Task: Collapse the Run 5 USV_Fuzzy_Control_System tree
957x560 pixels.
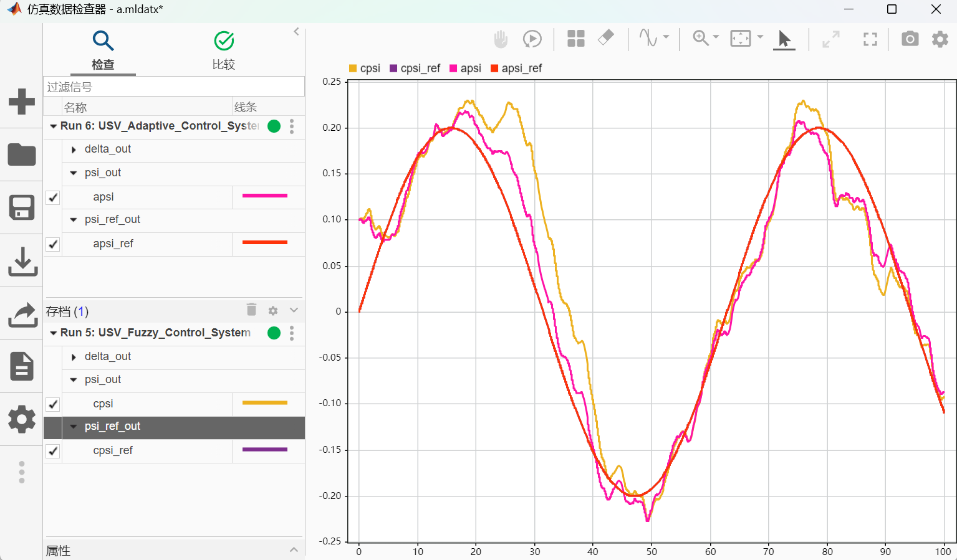Action: [x=54, y=333]
